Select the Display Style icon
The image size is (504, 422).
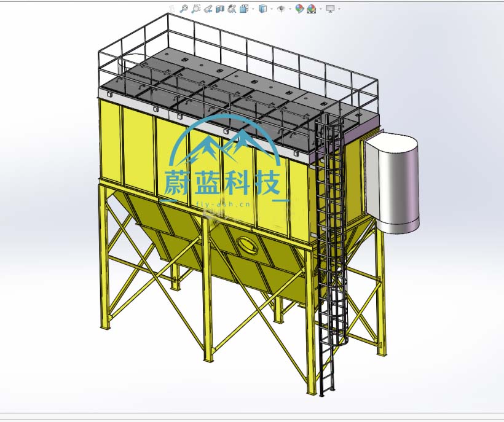click(x=263, y=9)
